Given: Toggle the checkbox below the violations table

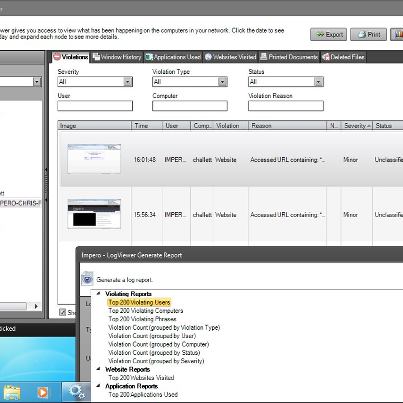Looking at the screenshot, I should (62, 312).
